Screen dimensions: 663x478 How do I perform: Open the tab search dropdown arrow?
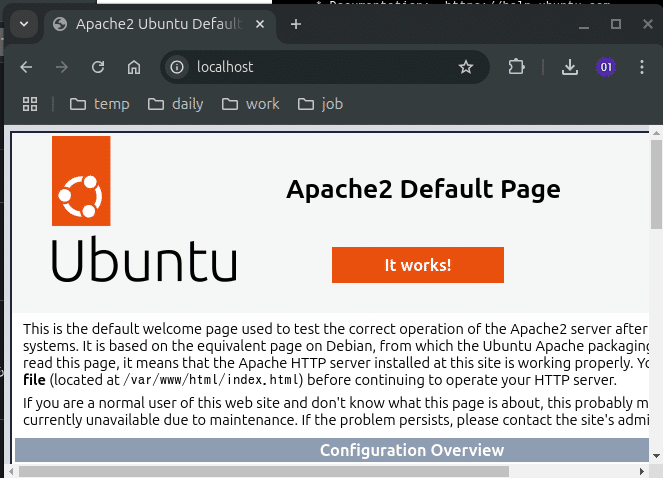pyautogui.click(x=24, y=24)
